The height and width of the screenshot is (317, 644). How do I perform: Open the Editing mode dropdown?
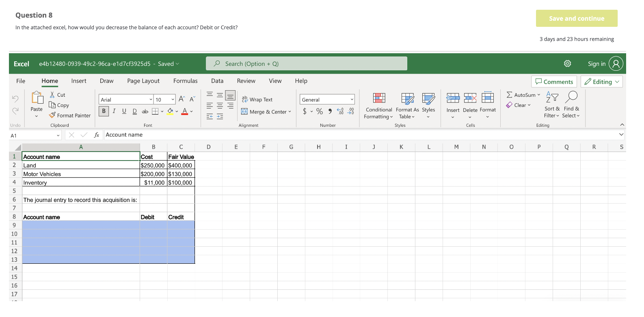[602, 82]
